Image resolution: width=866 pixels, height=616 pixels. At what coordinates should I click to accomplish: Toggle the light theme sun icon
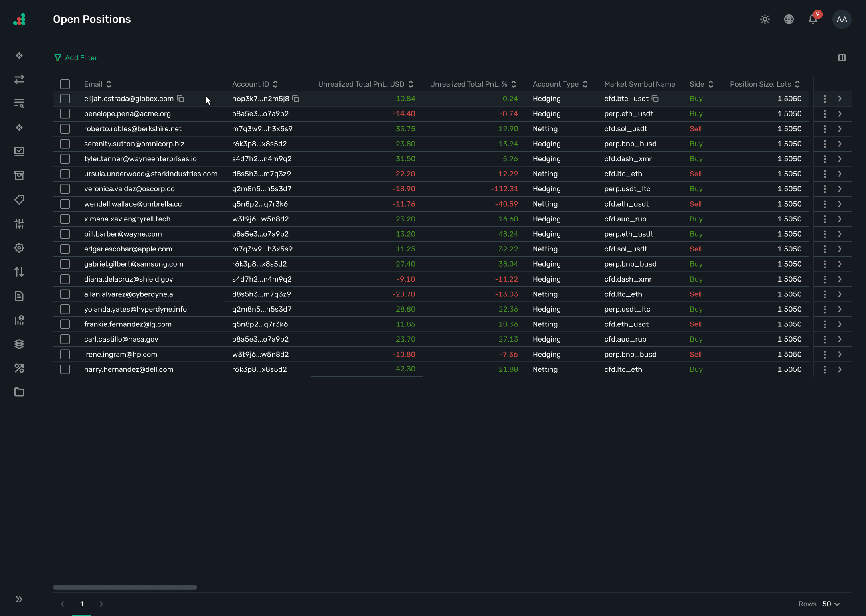[x=765, y=19]
